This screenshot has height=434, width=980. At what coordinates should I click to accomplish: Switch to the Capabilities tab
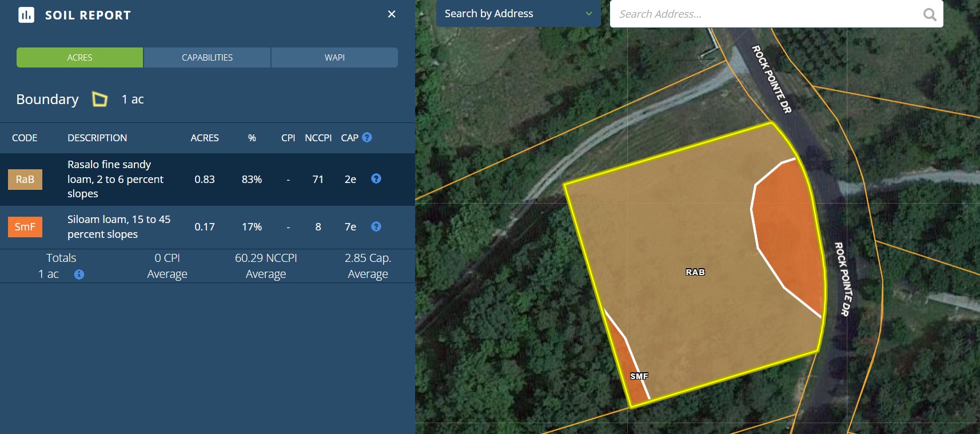(207, 58)
